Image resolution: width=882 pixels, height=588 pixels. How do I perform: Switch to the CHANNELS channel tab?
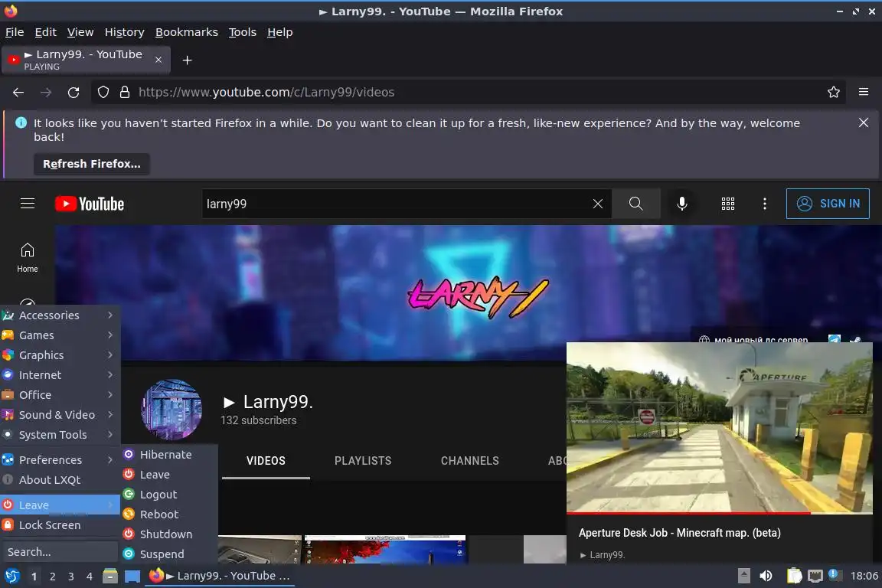coord(469,461)
